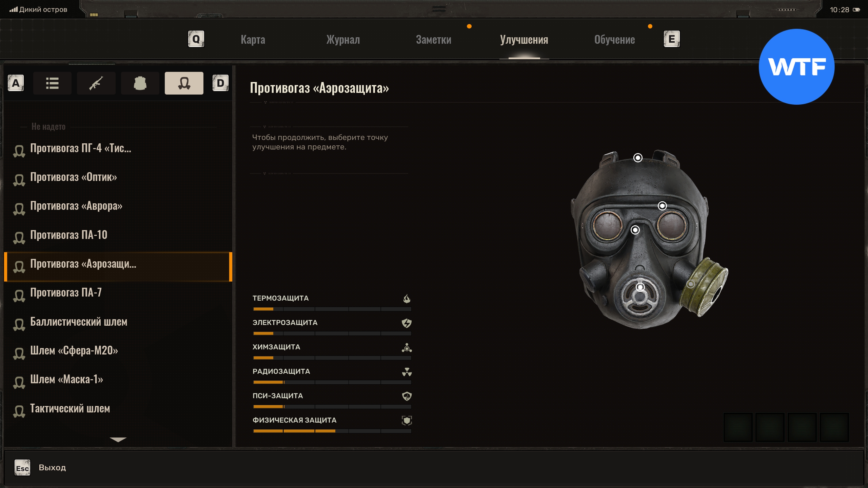The image size is (868, 488).
Task: Click the Физическая защита stat bar
Action: pos(332,431)
